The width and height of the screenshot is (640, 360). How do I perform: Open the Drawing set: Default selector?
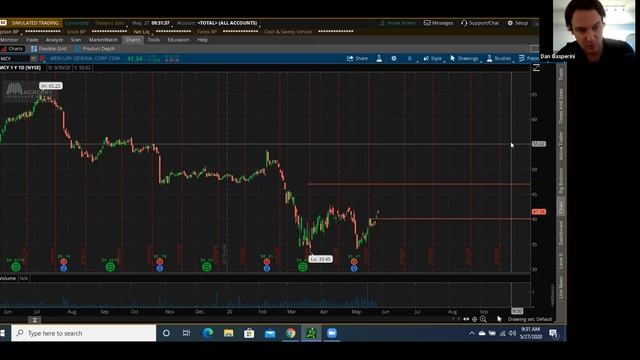point(530,319)
